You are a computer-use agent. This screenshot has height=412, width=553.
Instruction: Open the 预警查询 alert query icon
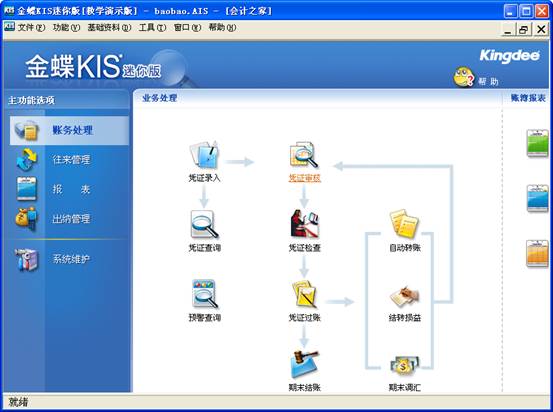tap(205, 294)
